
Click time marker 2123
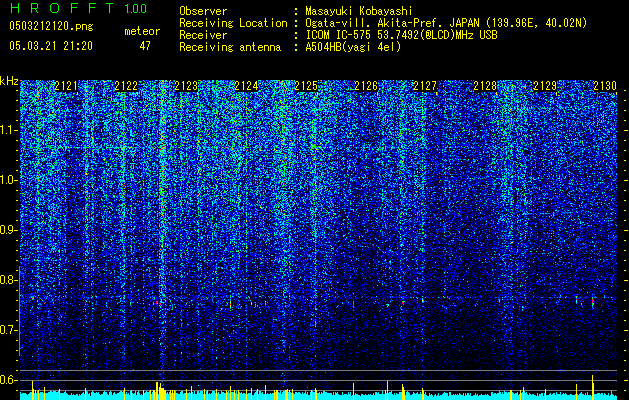click(186, 86)
